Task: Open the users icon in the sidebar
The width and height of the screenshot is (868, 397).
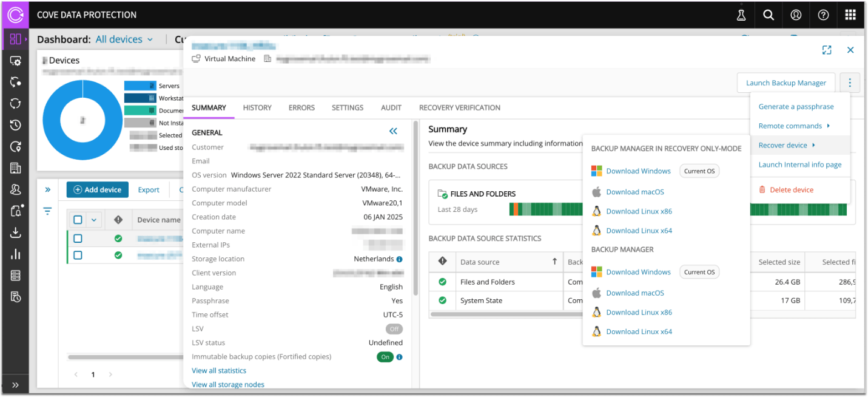Action: (16, 189)
